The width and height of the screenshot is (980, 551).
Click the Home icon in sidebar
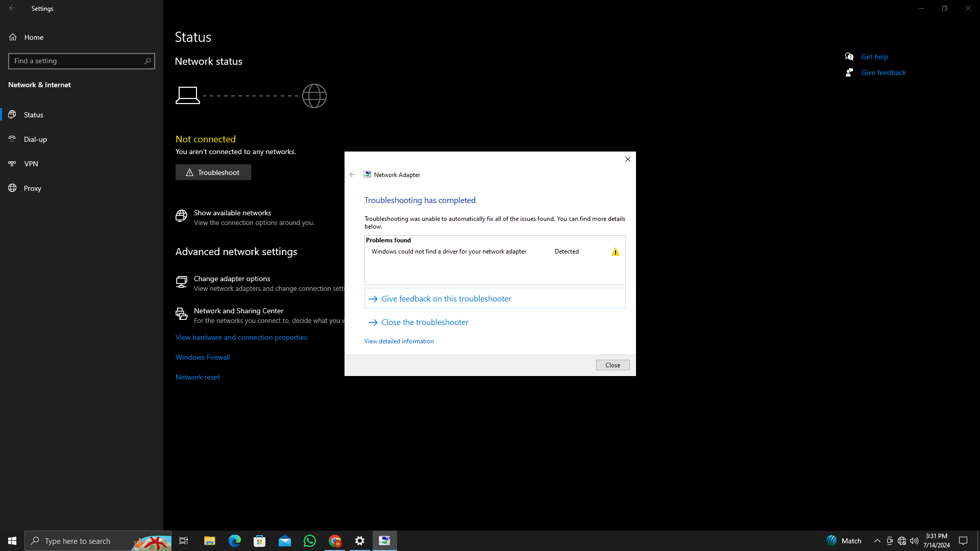(13, 37)
